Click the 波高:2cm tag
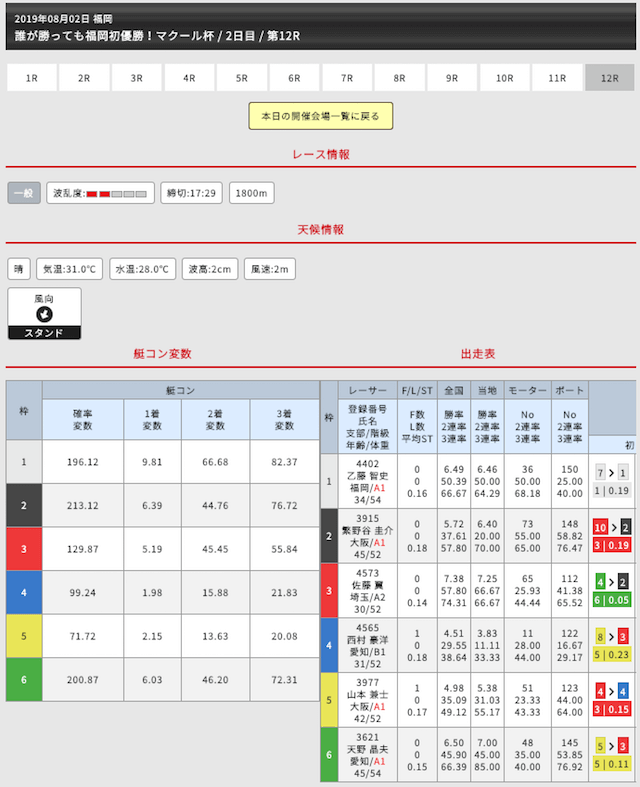The height and width of the screenshot is (787, 640). click(210, 269)
